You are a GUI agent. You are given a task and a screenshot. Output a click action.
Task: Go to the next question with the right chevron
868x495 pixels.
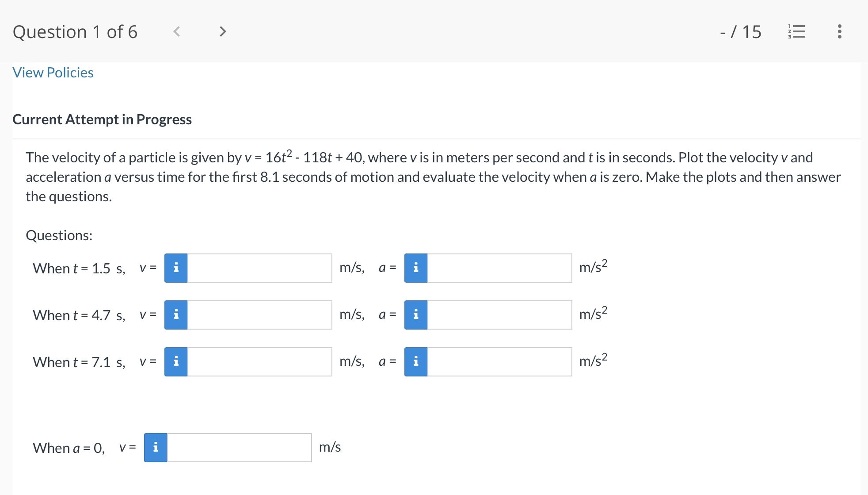[222, 31]
